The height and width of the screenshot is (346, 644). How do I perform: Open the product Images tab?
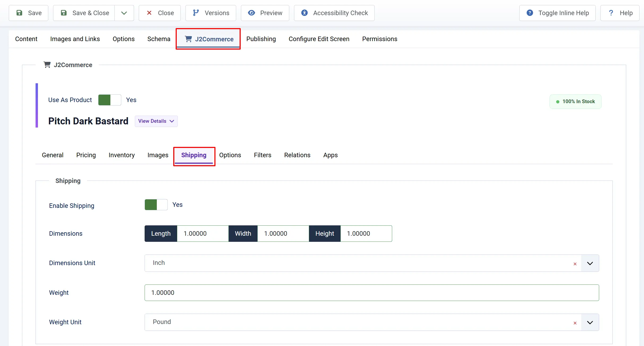tap(158, 155)
